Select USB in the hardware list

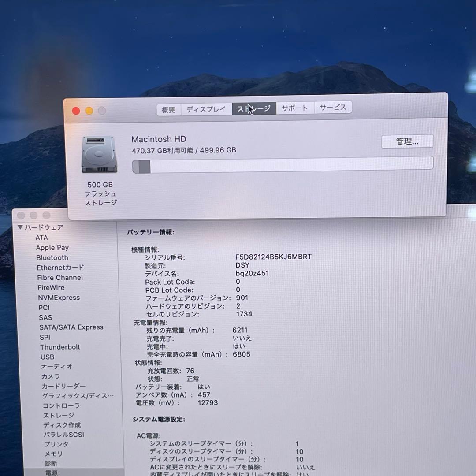(x=47, y=357)
